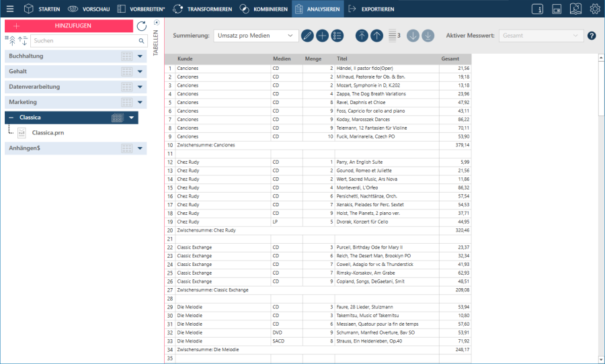The height and width of the screenshot is (364, 605).
Task: Open the summary list icon
Action: [337, 36]
